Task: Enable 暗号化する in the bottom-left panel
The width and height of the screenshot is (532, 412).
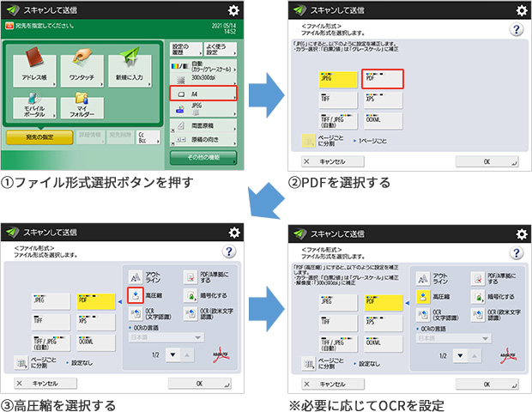Action: [x=206, y=296]
